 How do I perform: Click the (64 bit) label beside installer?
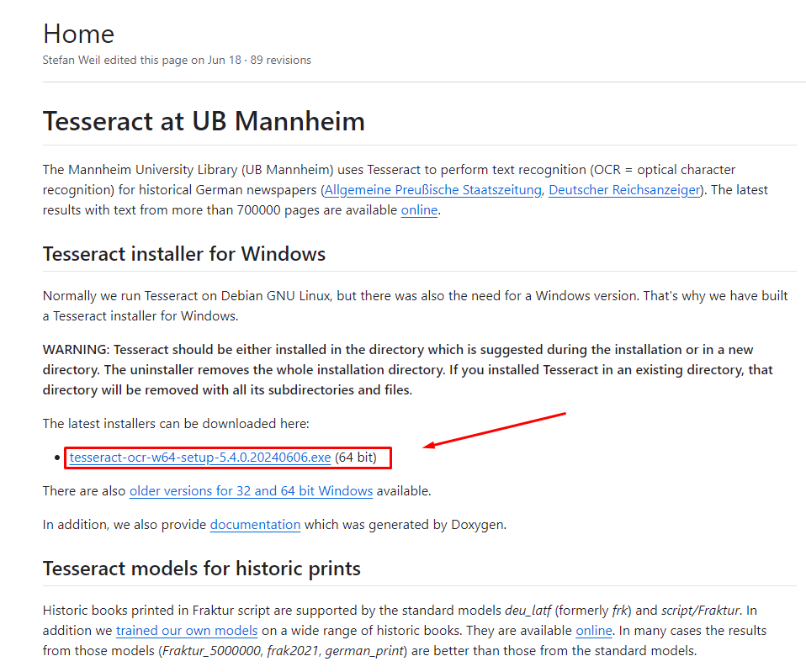[x=363, y=458]
